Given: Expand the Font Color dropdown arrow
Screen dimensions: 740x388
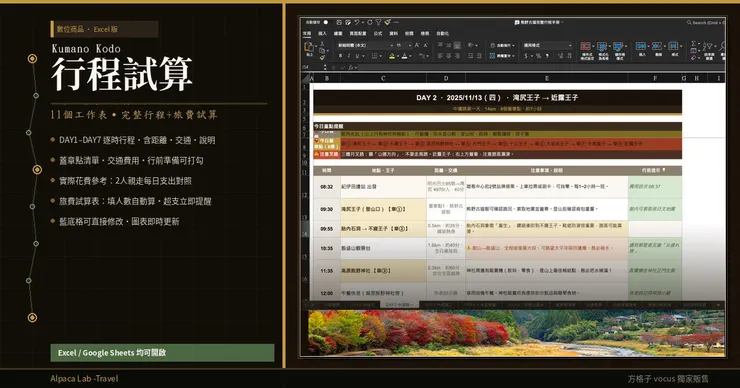Looking at the screenshot, I should [410, 56].
